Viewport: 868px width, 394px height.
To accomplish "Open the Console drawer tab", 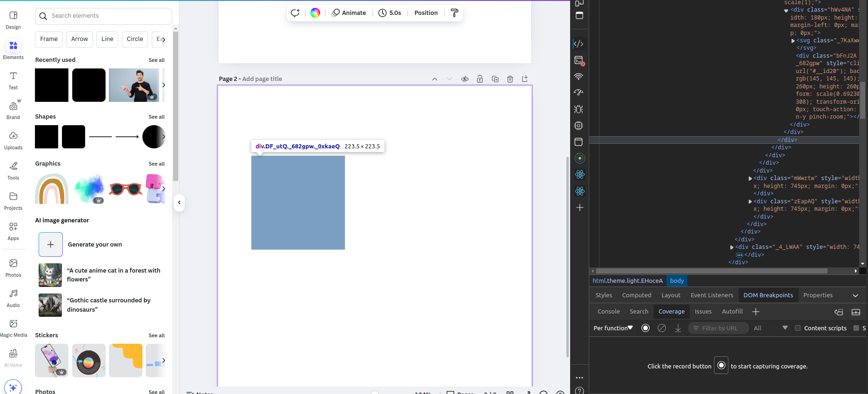I will (x=608, y=312).
